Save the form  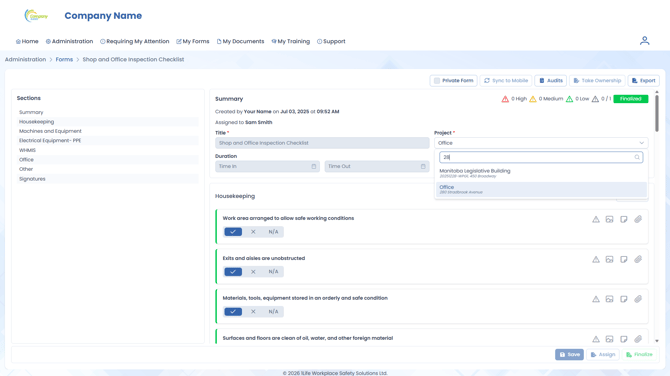coord(569,355)
